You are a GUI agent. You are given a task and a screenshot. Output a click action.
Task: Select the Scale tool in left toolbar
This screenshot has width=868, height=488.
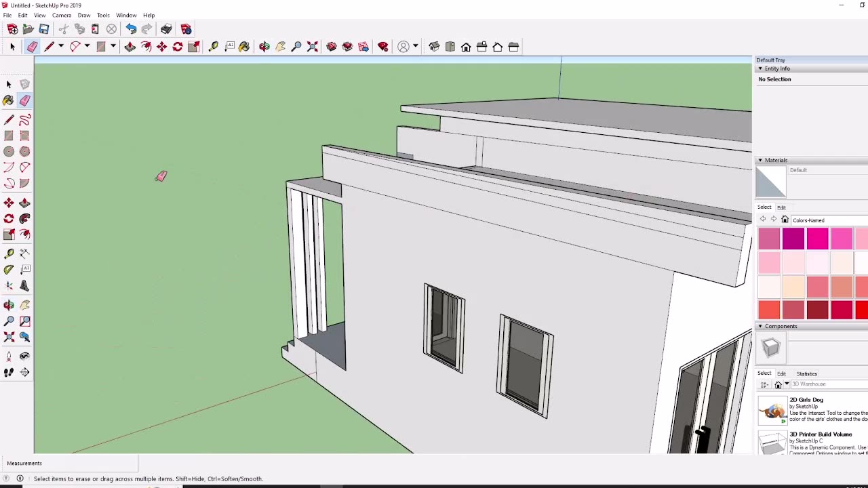[9, 235]
